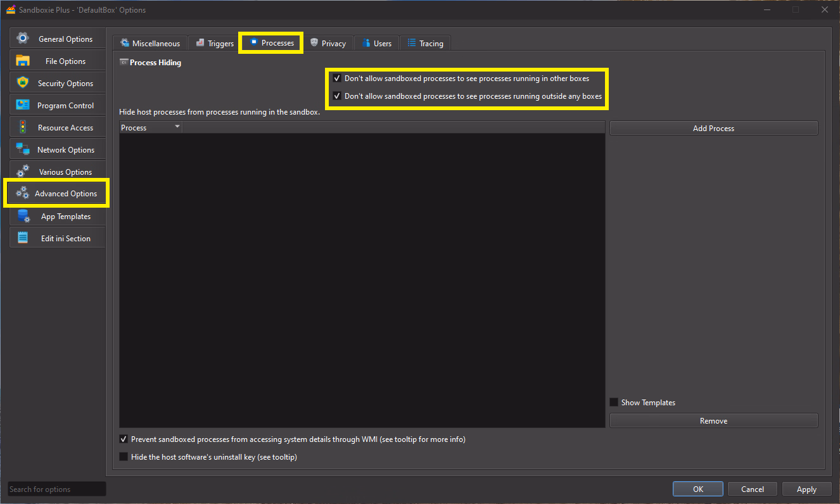This screenshot has width=840, height=504.
Task: Toggle the Show Templates checkbox
Action: click(614, 402)
